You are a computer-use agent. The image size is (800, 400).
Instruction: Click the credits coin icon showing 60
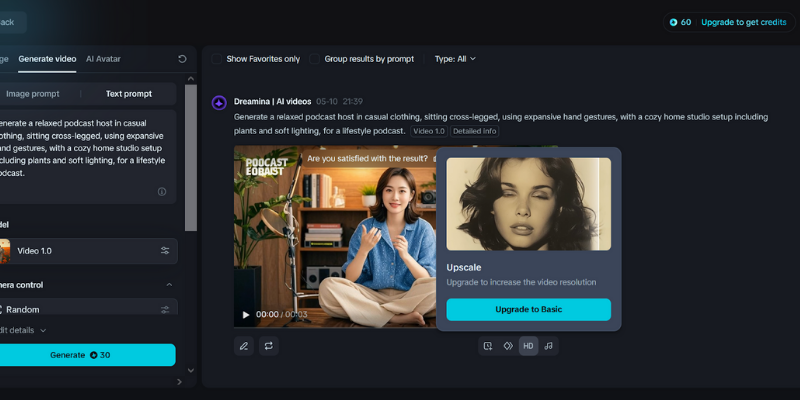tap(673, 22)
